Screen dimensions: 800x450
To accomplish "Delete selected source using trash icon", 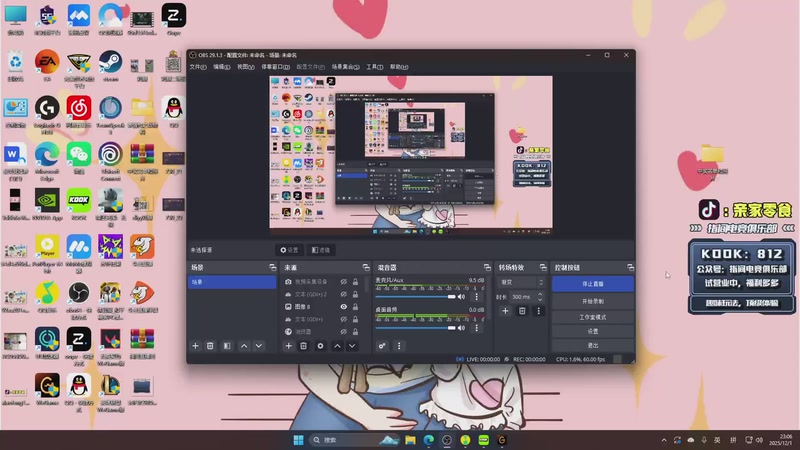I will click(303, 346).
